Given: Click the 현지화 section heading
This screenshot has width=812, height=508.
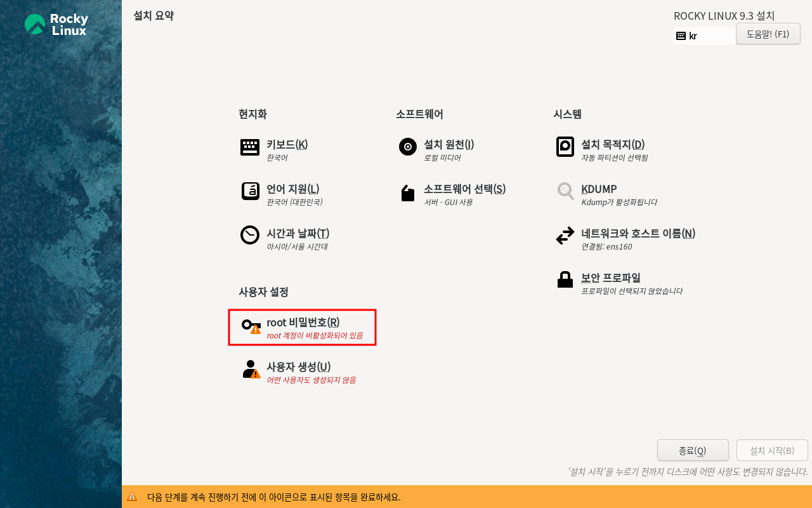Looking at the screenshot, I should 252,114.
